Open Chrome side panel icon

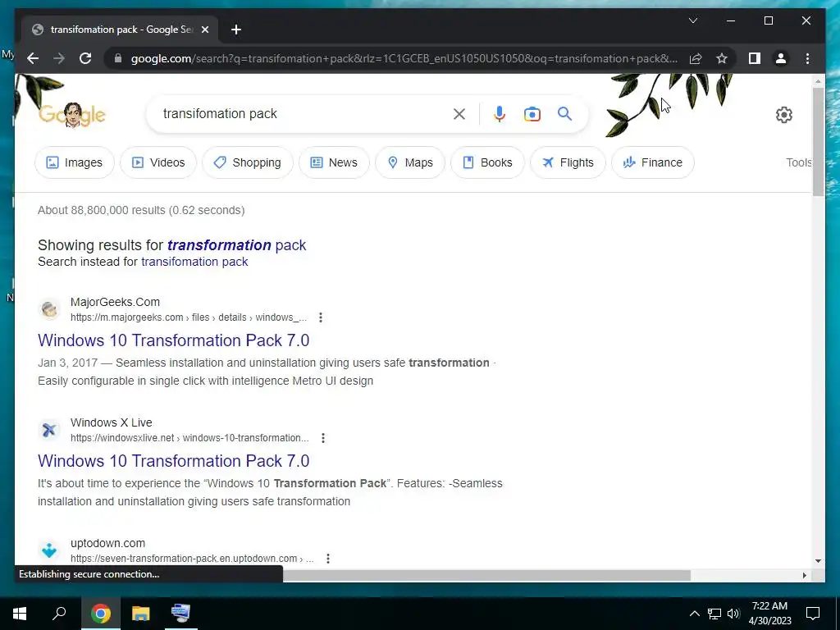click(755, 58)
